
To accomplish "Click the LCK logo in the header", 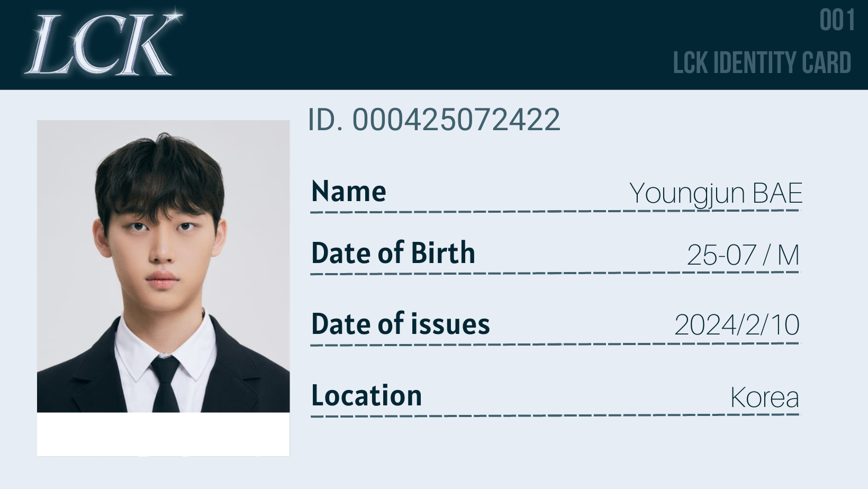I will 102,44.
